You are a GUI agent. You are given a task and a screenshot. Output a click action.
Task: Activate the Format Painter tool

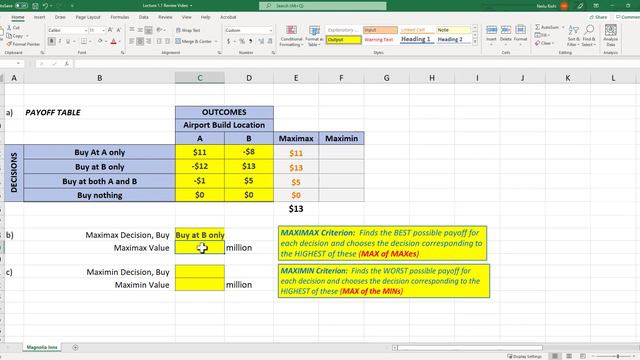pos(23,44)
